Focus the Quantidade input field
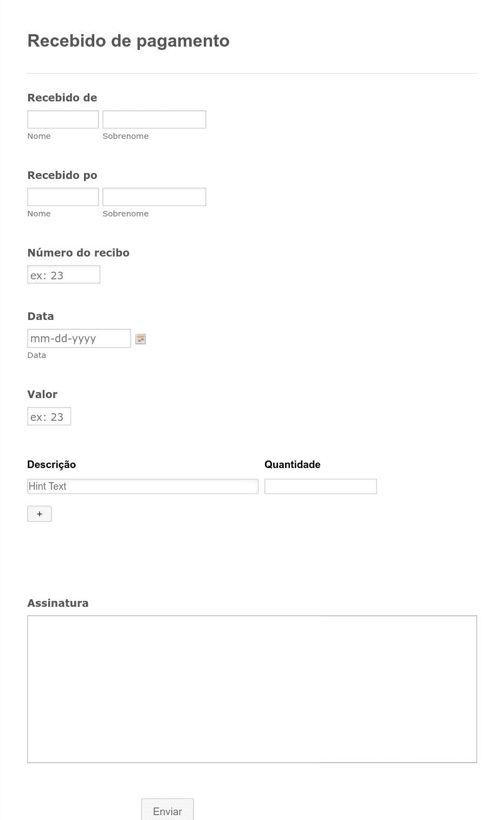504x820 pixels. (x=321, y=486)
